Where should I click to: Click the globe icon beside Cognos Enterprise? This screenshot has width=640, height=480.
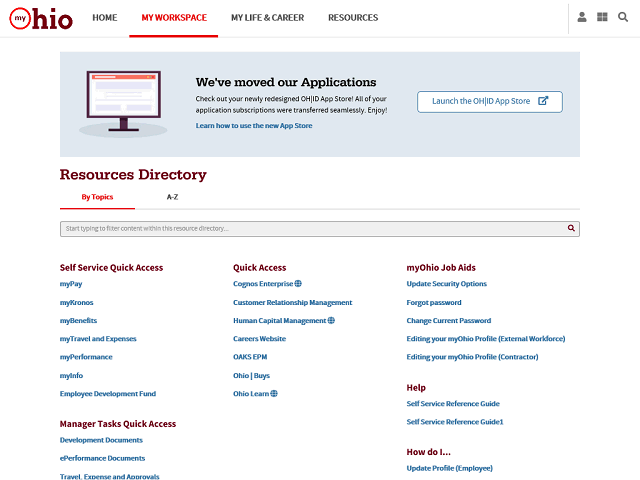coord(298,284)
